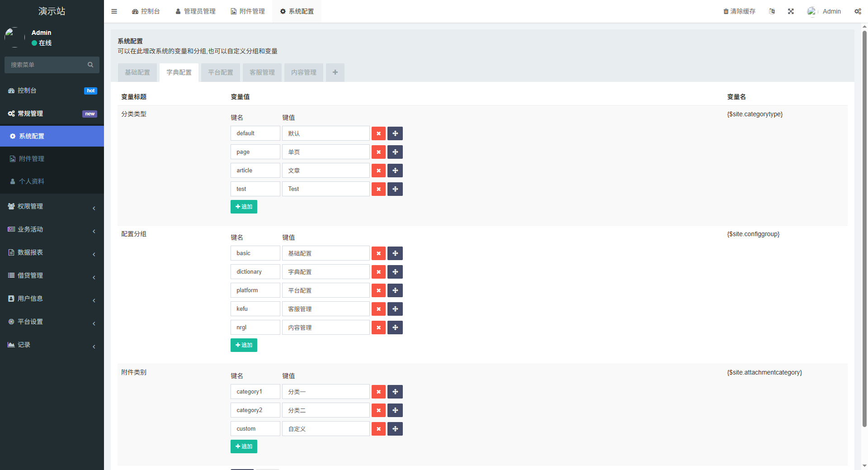
Task: Click the 搜索菜单 search input field
Action: 45,65
